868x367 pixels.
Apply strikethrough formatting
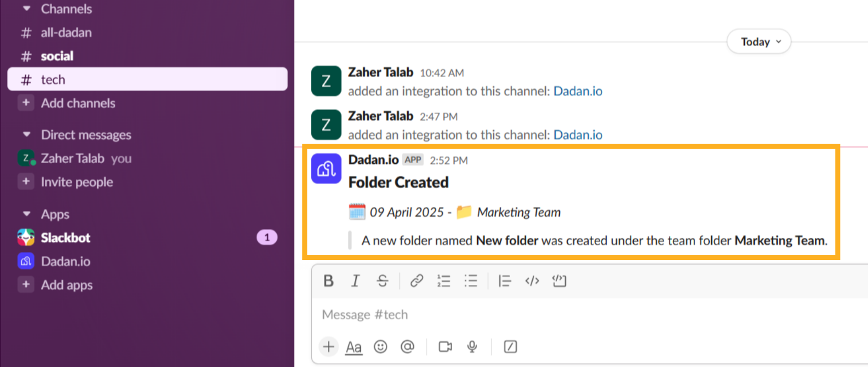pos(382,281)
